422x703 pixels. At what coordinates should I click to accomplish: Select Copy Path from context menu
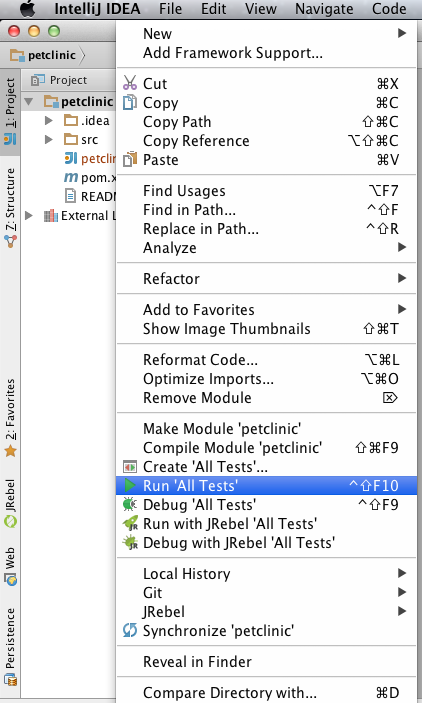click(266, 122)
